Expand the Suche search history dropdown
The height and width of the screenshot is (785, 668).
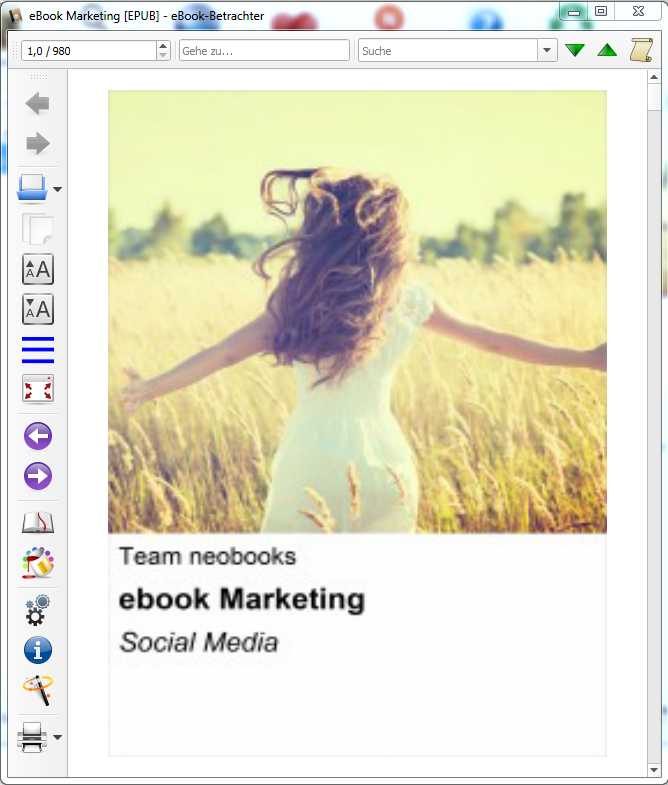[547, 50]
